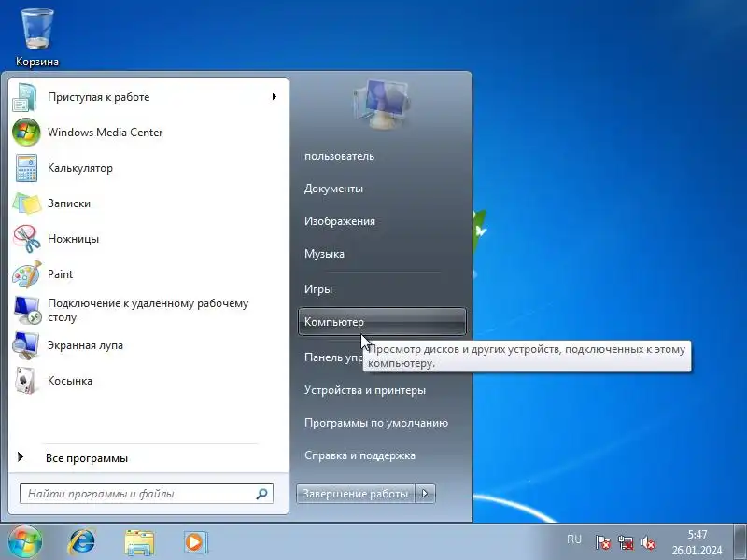The width and height of the screenshot is (747, 560).
Task: Click the Приступая к работе icon
Action: tap(26, 97)
